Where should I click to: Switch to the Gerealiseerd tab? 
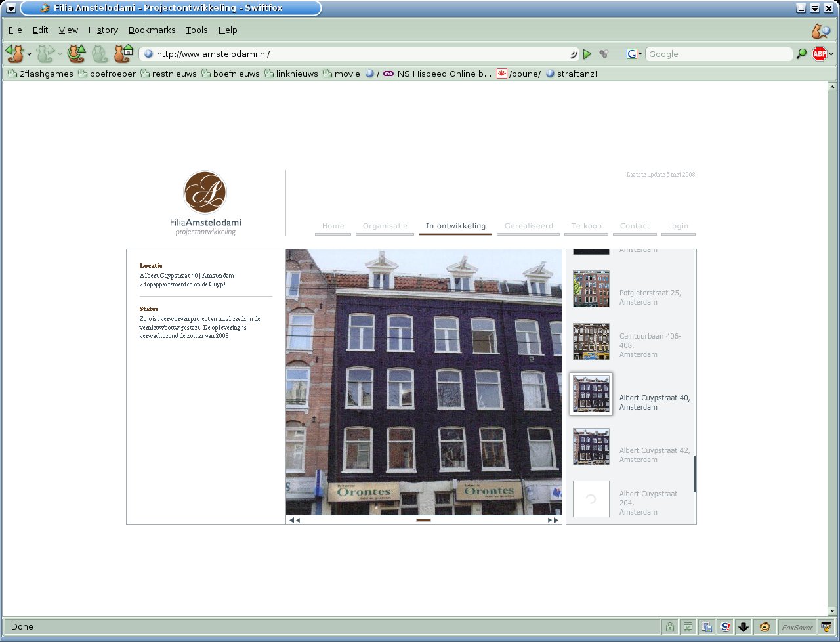click(528, 226)
